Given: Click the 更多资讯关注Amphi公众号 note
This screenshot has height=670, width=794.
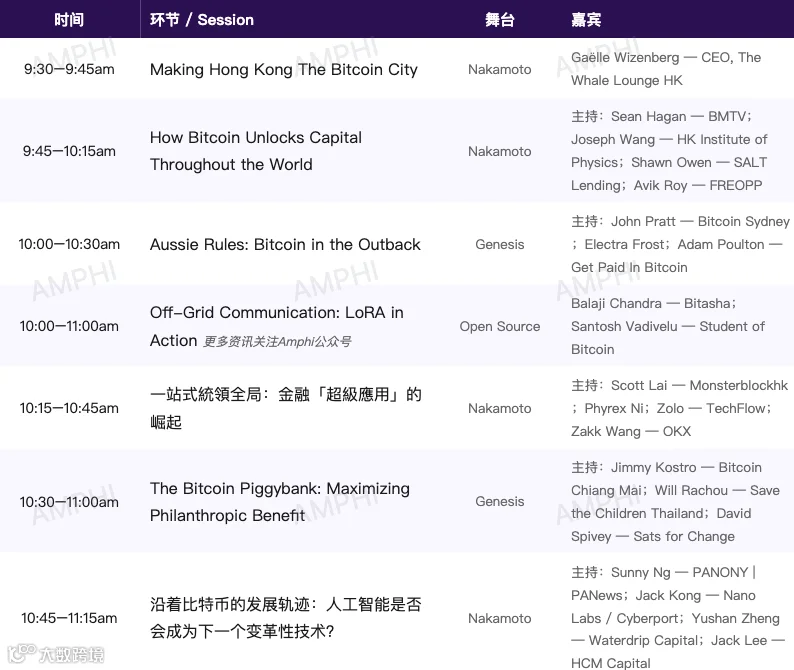Looking at the screenshot, I should click(x=277, y=342).
